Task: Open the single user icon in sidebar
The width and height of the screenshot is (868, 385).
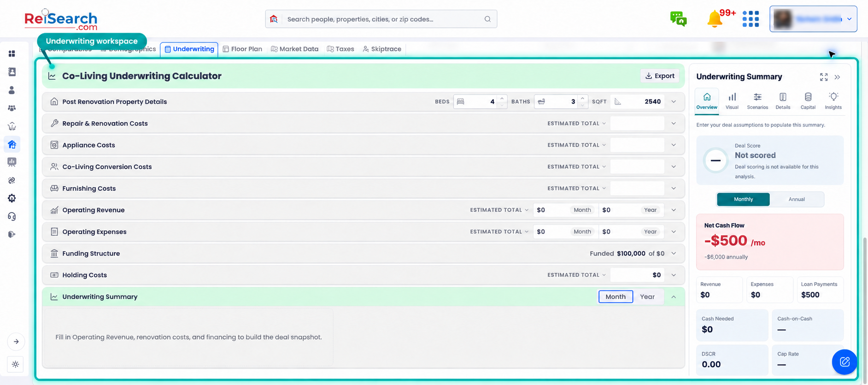Action: pyautogui.click(x=12, y=90)
